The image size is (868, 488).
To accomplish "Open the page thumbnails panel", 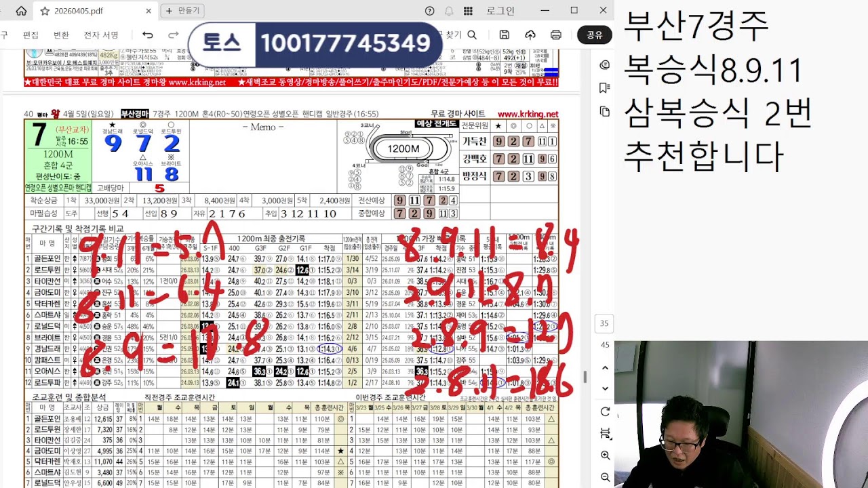I will (605, 111).
